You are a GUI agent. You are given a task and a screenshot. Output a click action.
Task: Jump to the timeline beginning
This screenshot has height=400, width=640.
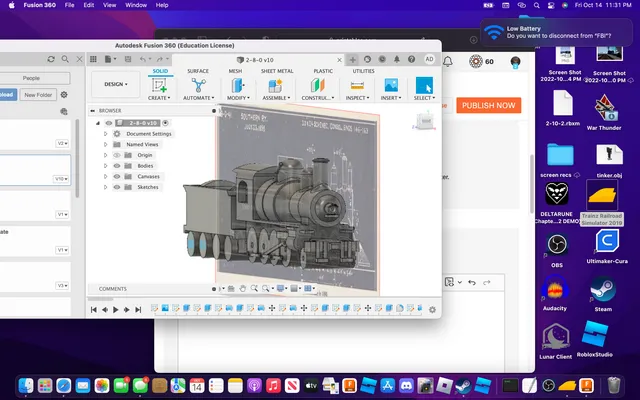coord(93,310)
